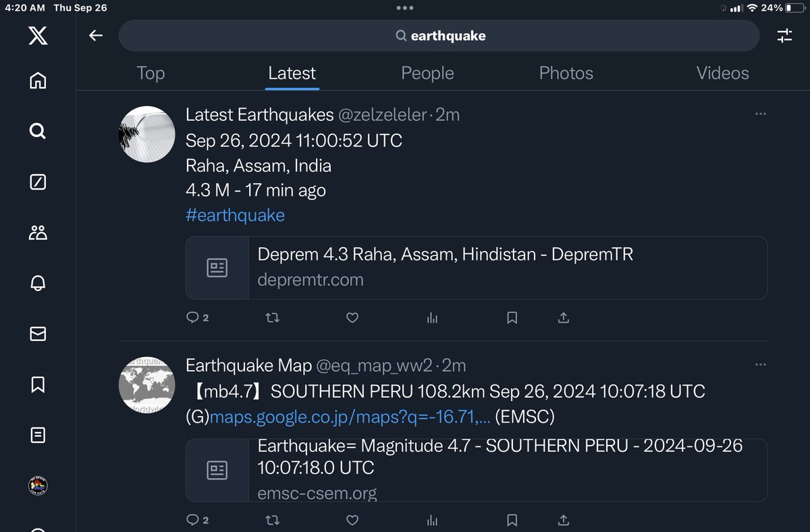Screen dimensions: 810x532
Task: Open more options on Latest Earthquakes post
Action: coord(761,113)
